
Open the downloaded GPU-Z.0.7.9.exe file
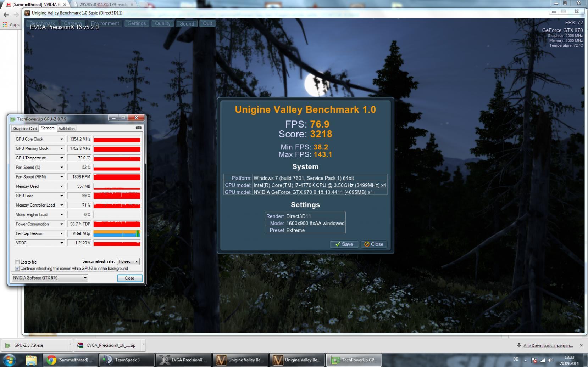(x=35, y=345)
